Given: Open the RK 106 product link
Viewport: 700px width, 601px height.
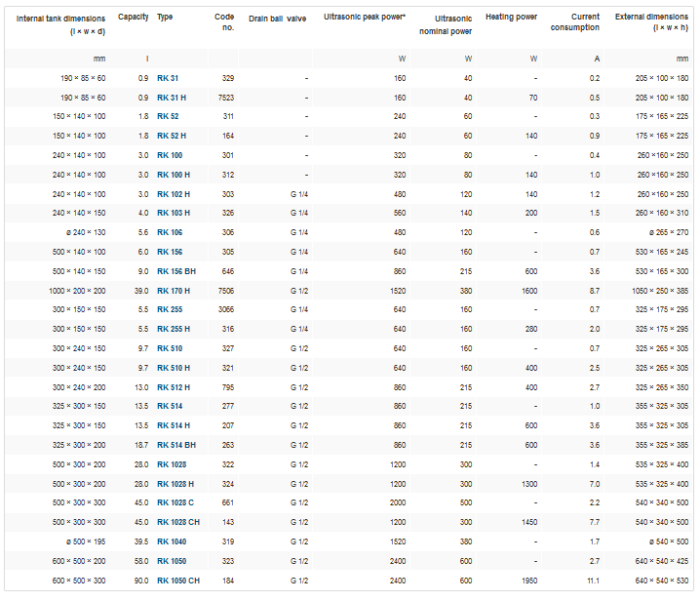Looking at the screenshot, I should [x=169, y=232].
